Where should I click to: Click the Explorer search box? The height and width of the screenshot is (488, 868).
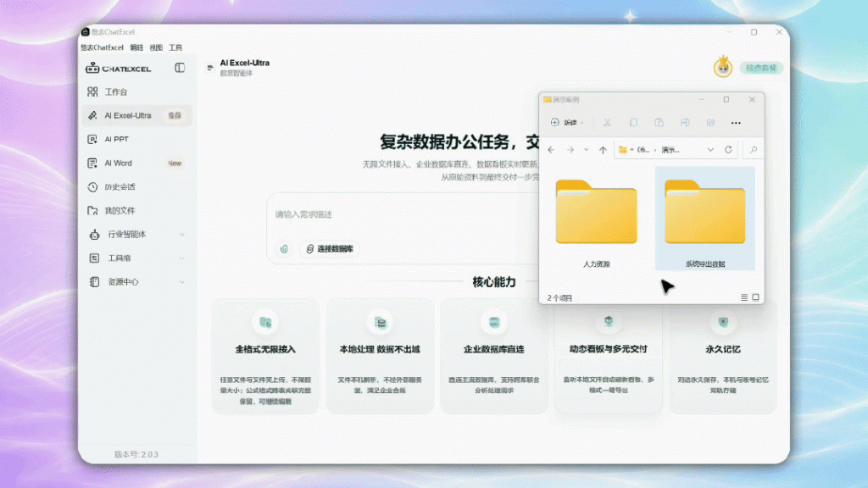pyautogui.click(x=753, y=150)
